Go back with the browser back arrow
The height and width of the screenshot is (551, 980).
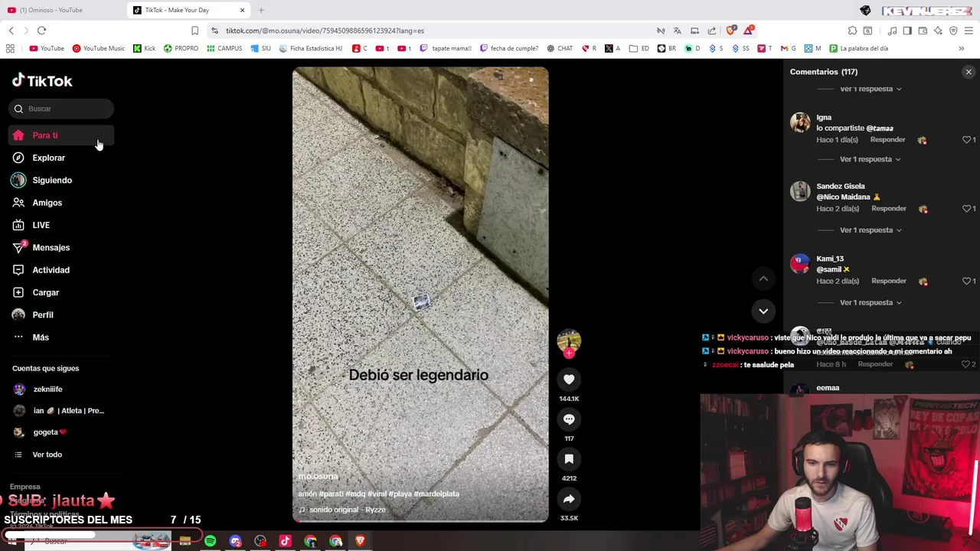(x=11, y=31)
